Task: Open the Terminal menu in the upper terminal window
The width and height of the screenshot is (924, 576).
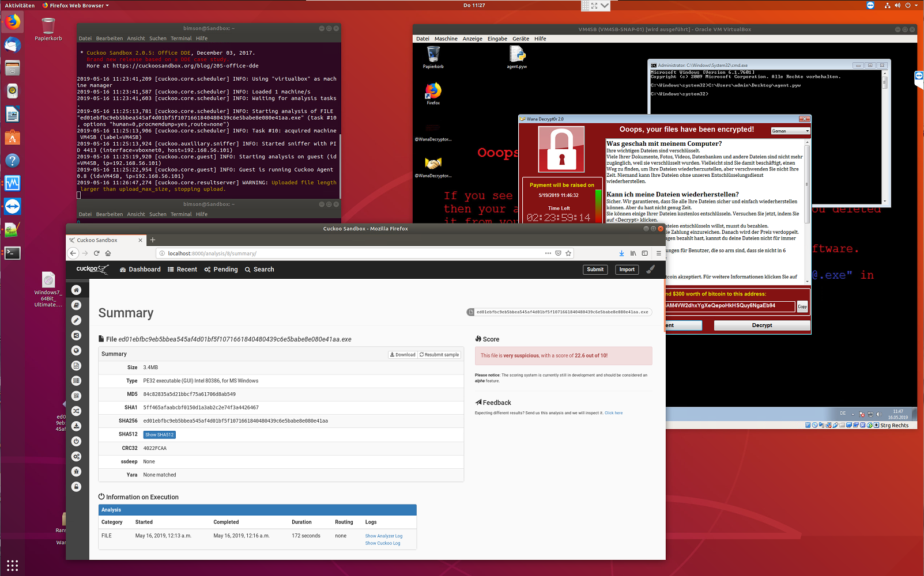Action: (181, 39)
